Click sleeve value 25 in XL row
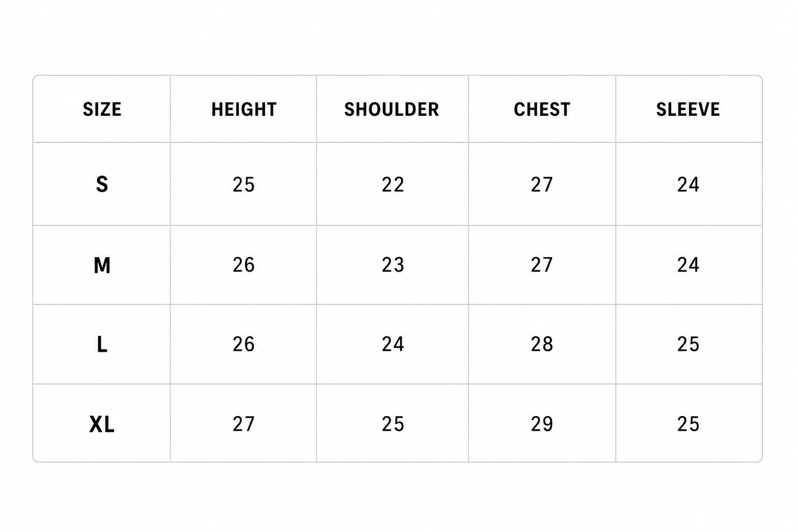 click(x=688, y=424)
